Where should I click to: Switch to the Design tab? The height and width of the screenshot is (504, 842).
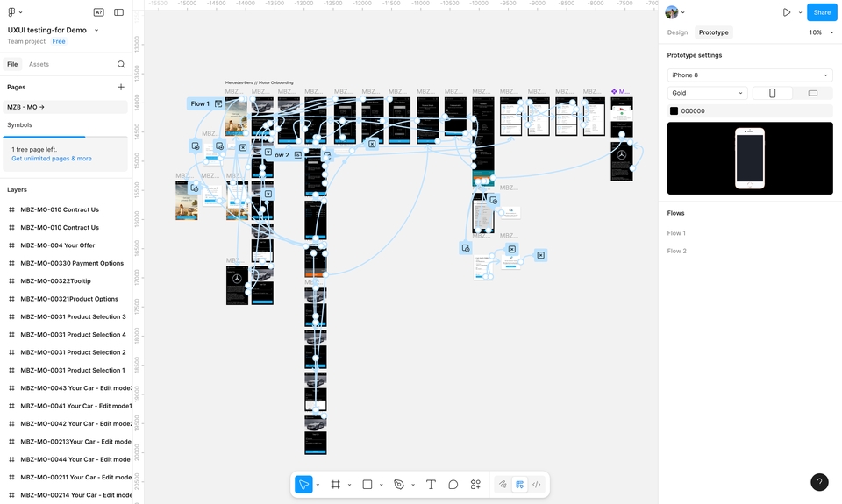[x=677, y=32]
